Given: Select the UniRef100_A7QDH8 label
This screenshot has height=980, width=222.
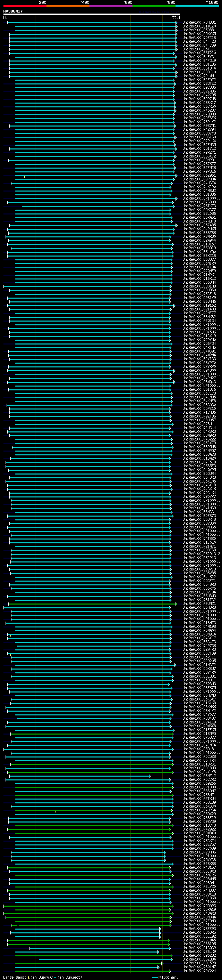Looking at the screenshot, I should (x=199, y=114).
